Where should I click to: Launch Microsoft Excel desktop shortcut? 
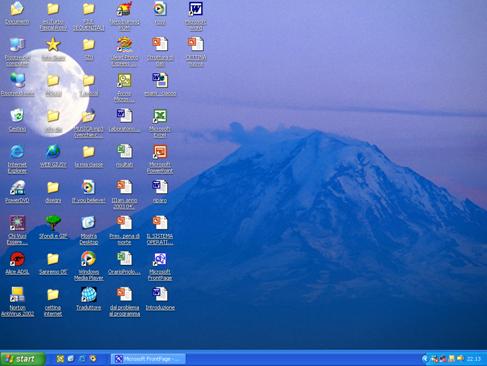tap(160, 116)
